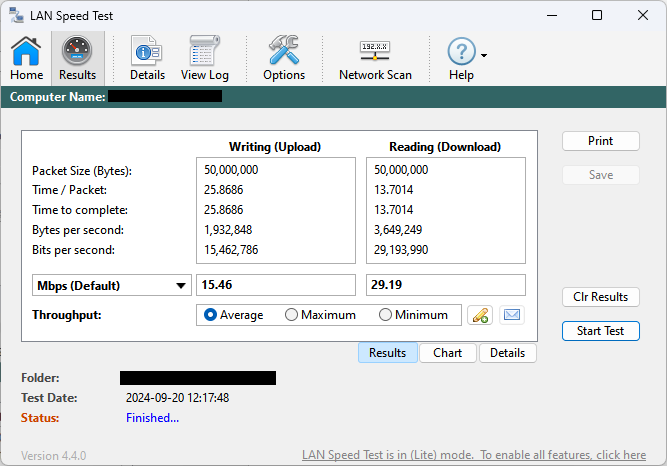This screenshot has width=667, height=466.
Task: Expand the Help dropdown arrow
Action: (x=484, y=56)
